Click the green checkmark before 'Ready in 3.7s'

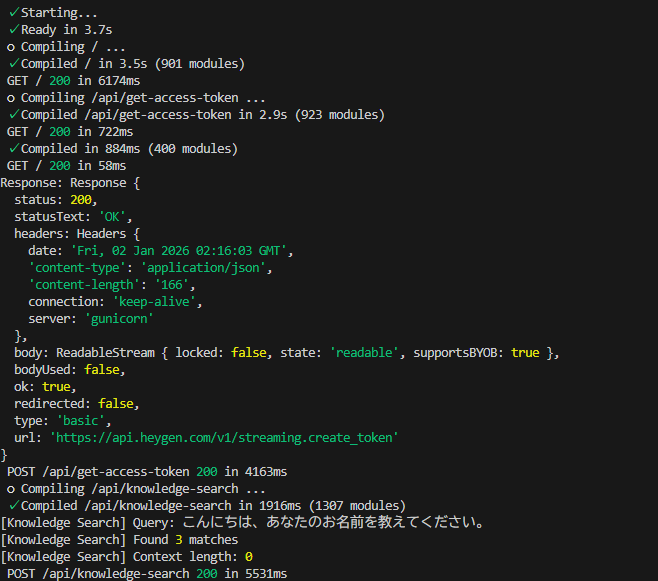click(x=14, y=29)
